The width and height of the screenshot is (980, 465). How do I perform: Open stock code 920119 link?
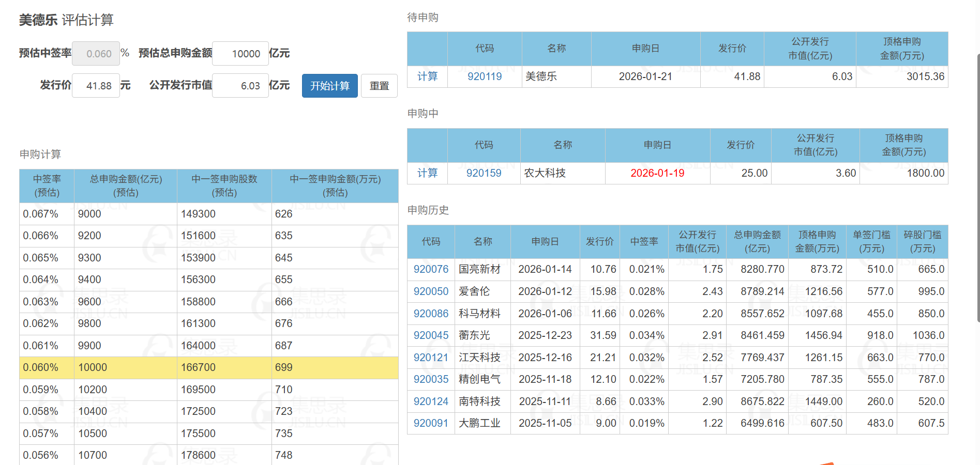pos(484,76)
